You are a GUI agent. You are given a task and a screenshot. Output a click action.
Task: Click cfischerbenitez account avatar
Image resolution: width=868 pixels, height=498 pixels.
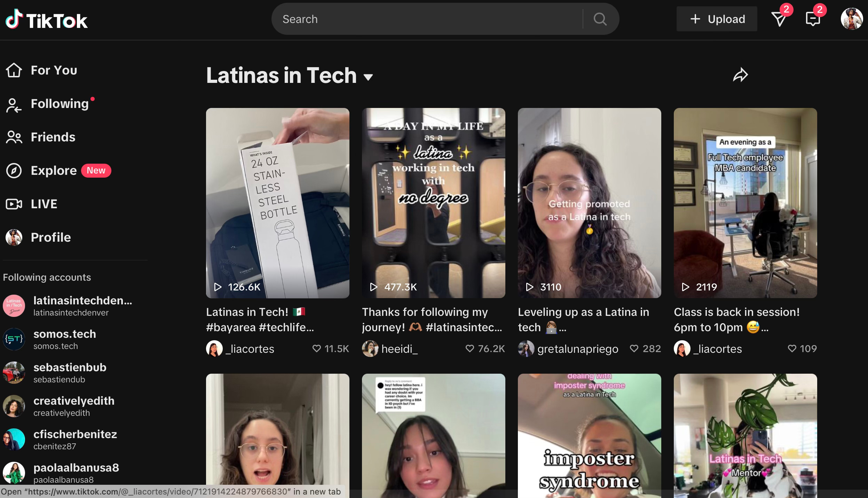pos(14,439)
